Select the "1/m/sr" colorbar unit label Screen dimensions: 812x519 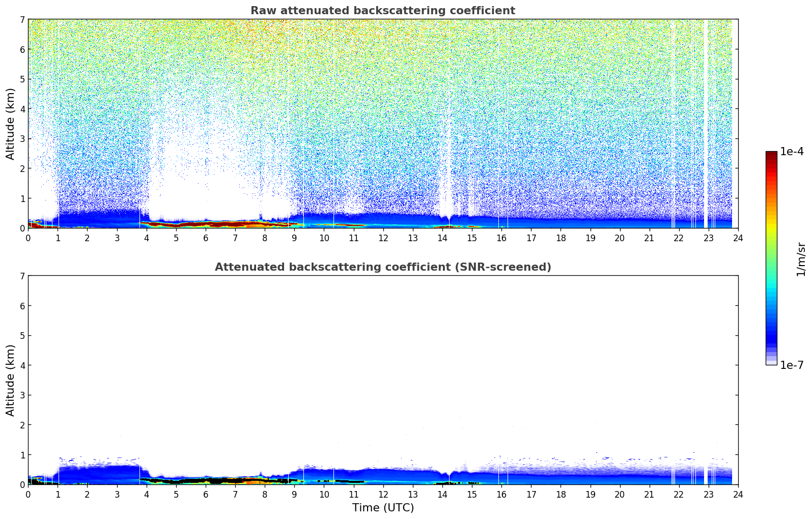tap(801, 259)
